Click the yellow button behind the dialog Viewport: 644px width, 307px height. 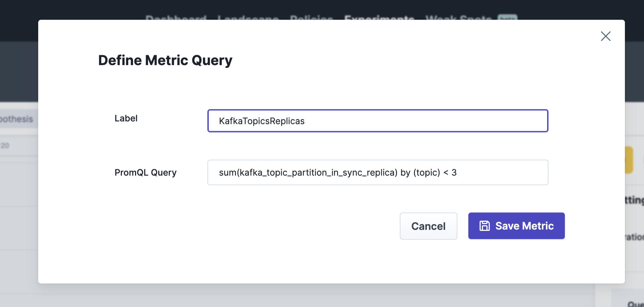click(629, 160)
